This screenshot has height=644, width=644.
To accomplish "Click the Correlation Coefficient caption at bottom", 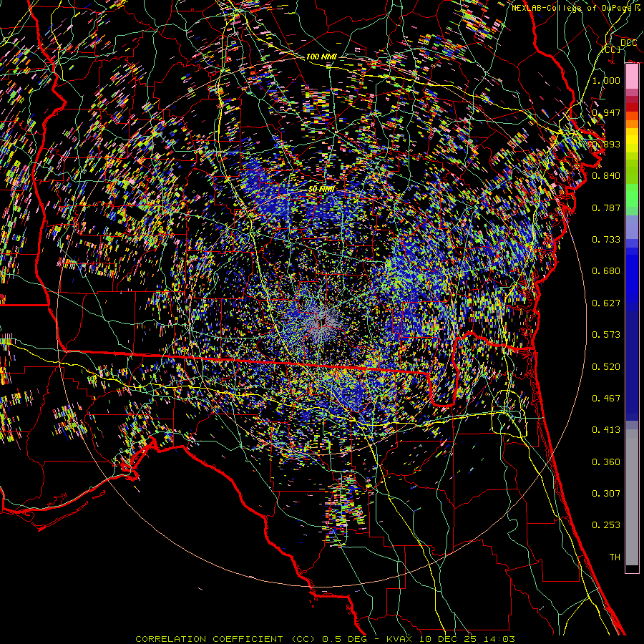I will [325, 639].
